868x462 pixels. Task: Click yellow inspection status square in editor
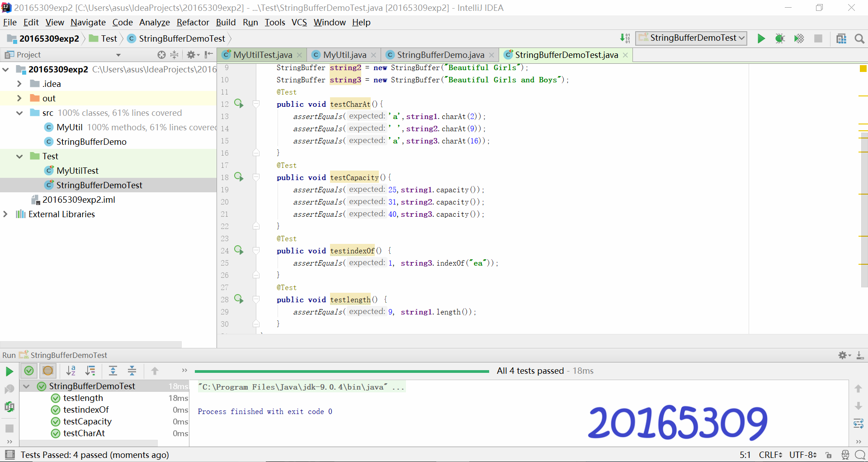tap(863, 69)
